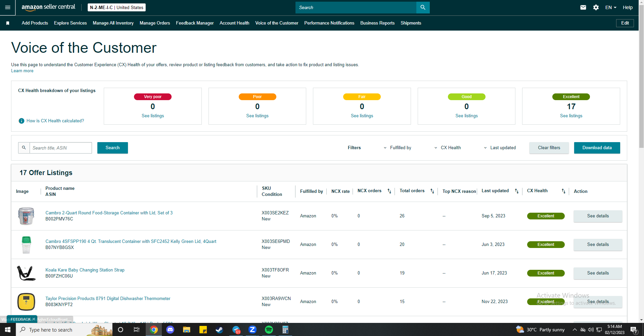Open Help in the top bar

click(628, 7)
